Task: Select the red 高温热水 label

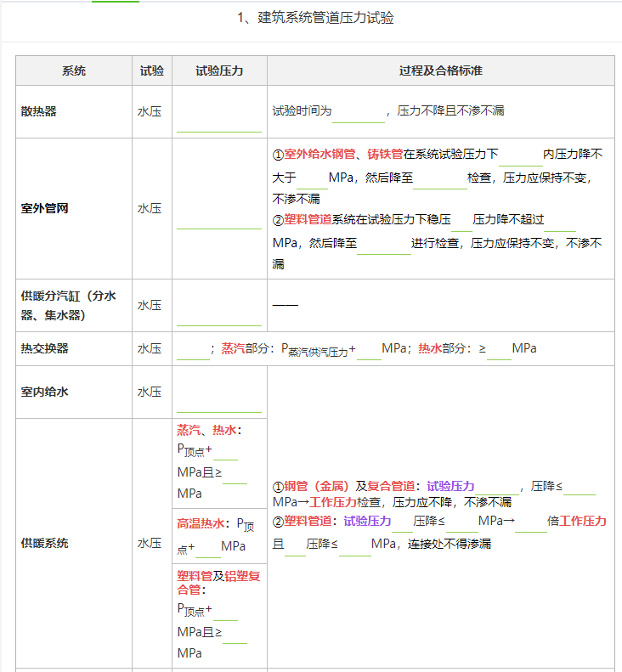Action: tap(201, 523)
